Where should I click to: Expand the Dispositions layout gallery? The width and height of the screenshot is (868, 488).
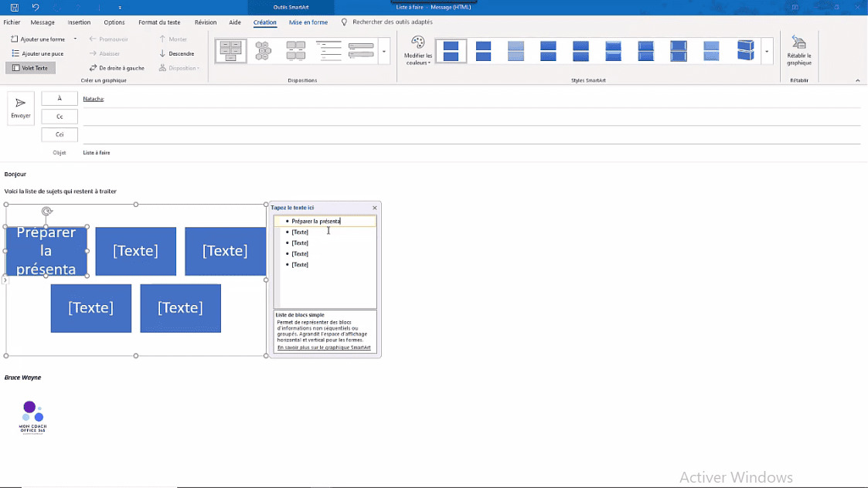[x=384, y=52]
